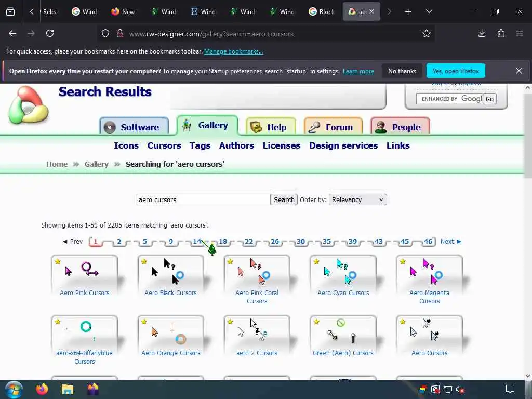Switch to the New tab with Firefox icon
Screen dimensions: 532x399
(123, 12)
